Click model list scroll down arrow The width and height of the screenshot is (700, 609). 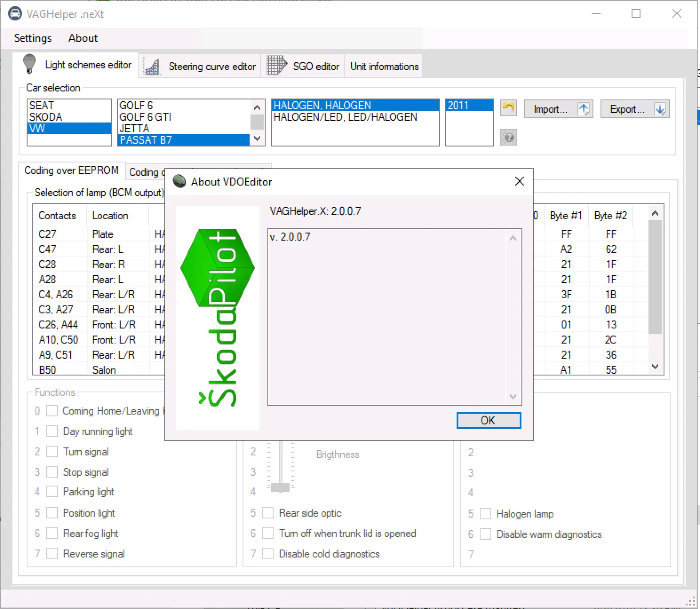pos(257,138)
